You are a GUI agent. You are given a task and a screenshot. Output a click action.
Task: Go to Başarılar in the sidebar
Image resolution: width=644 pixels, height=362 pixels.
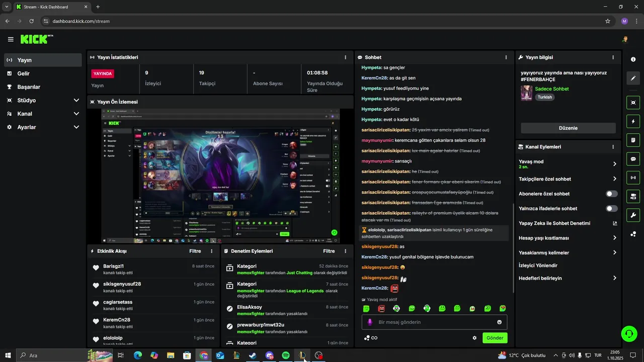pyautogui.click(x=43, y=86)
